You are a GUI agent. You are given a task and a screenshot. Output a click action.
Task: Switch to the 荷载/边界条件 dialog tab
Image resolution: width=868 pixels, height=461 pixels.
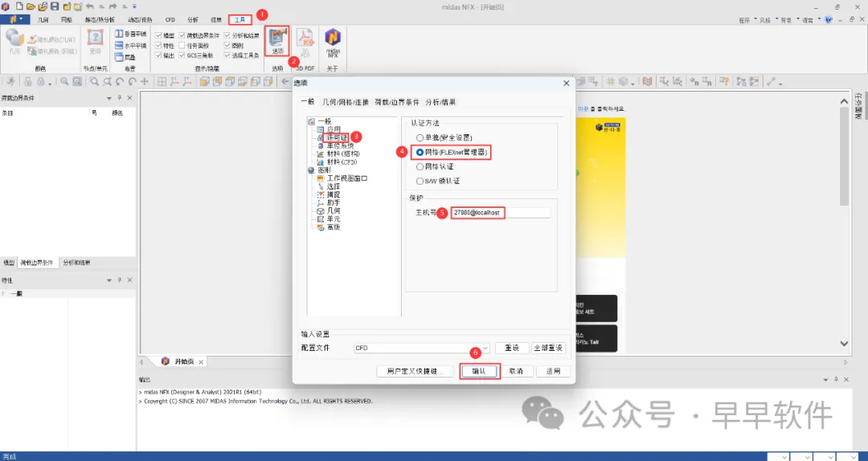397,102
